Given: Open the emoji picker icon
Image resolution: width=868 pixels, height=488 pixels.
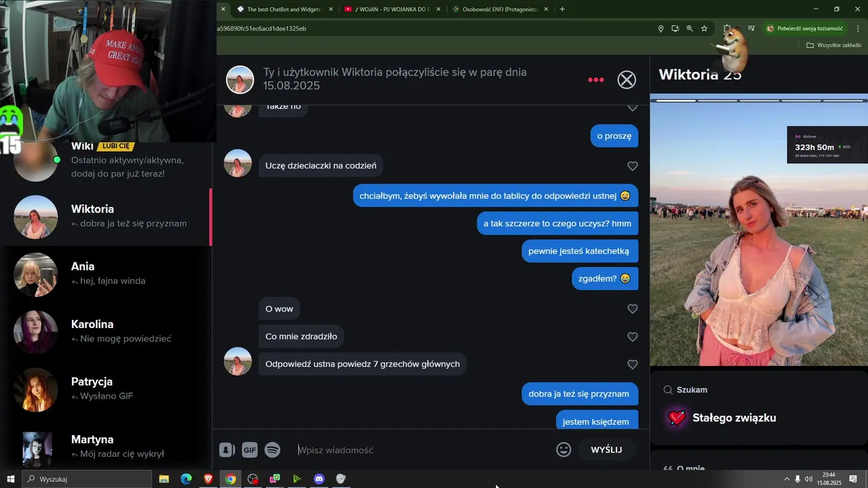Looking at the screenshot, I should coord(564,449).
